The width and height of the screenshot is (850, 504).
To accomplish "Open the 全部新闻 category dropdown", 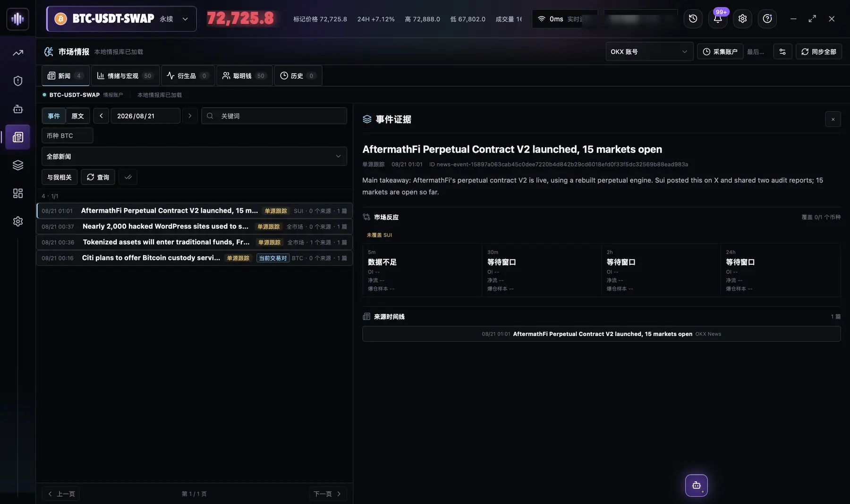I will click(194, 156).
